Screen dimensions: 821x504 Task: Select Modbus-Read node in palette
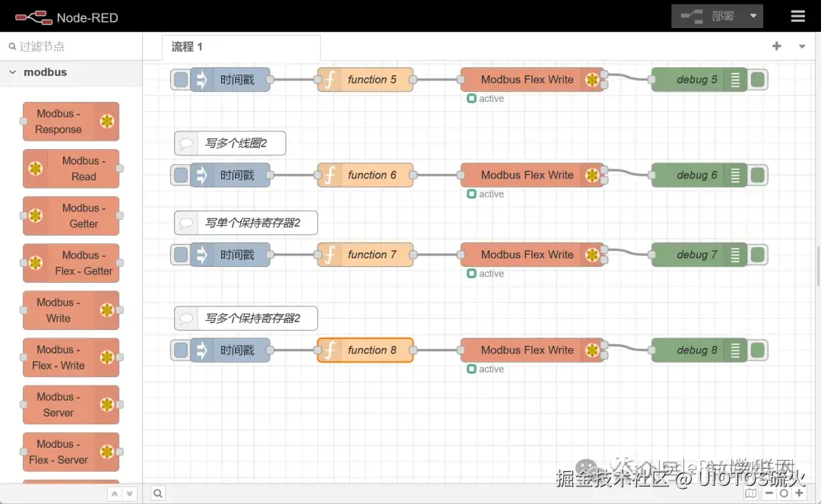point(71,169)
